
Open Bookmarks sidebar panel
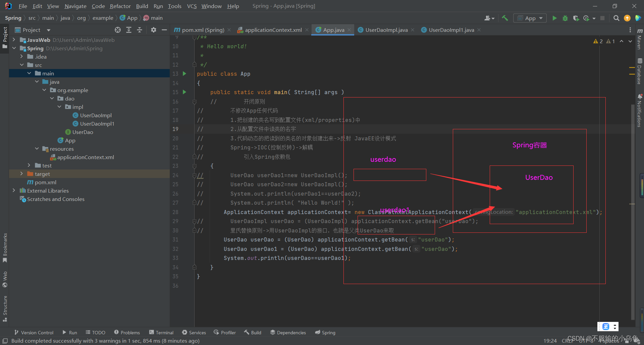[x=5, y=248]
